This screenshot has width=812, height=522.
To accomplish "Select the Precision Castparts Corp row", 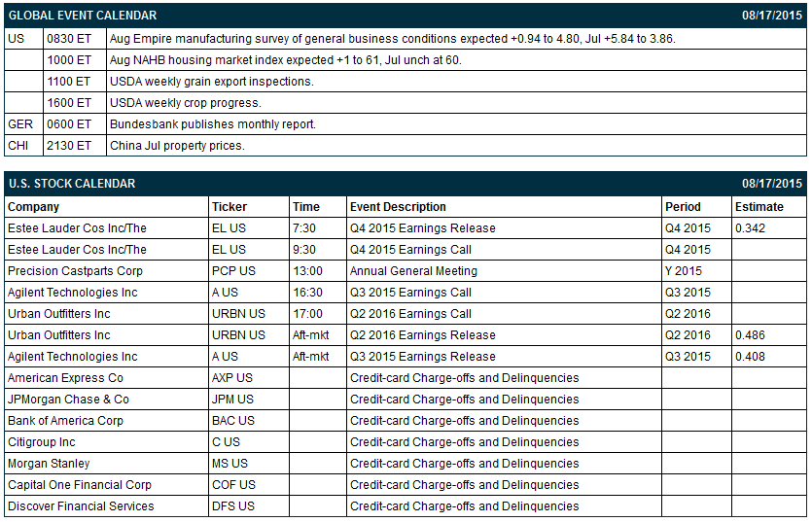I will 406,271.
